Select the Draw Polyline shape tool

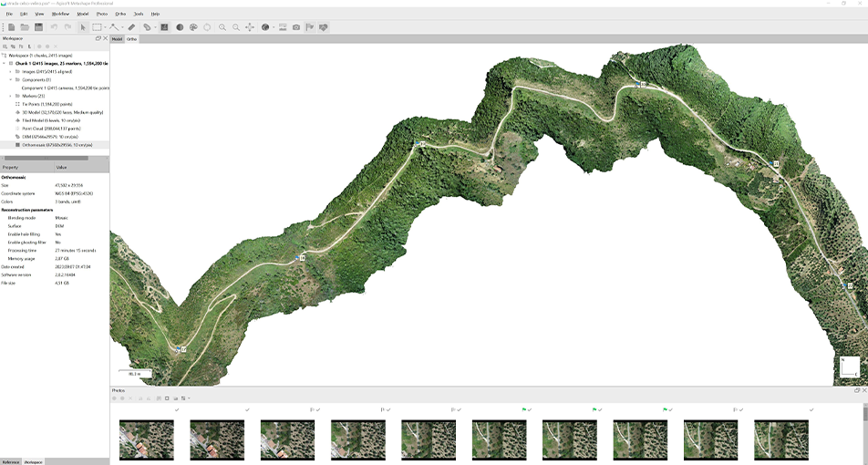tap(114, 27)
